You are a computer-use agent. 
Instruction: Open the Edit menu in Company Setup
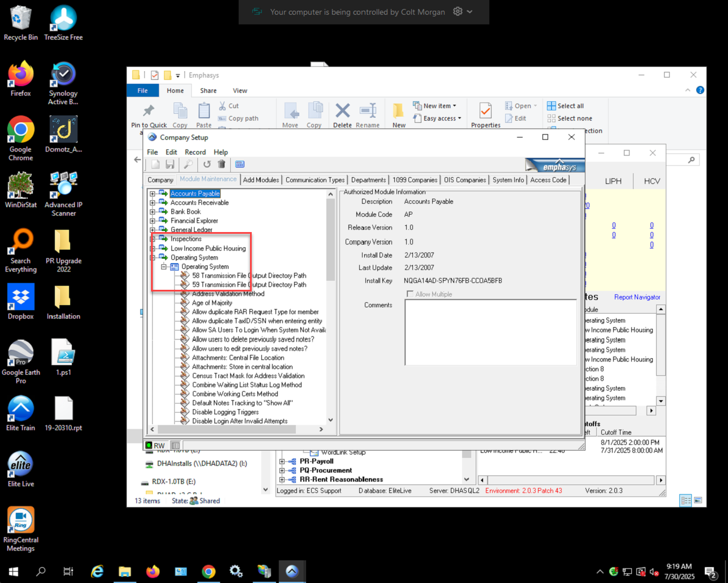click(171, 152)
